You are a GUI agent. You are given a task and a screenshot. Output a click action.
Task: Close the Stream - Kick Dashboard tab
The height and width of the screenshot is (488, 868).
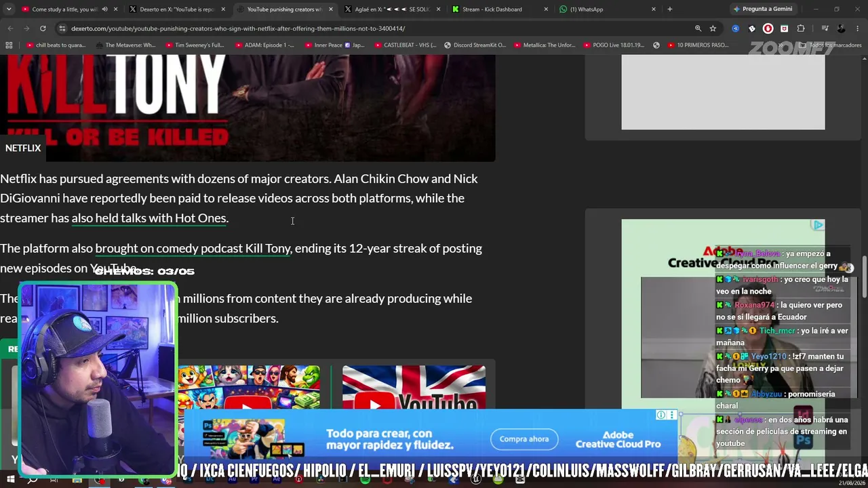click(x=547, y=9)
